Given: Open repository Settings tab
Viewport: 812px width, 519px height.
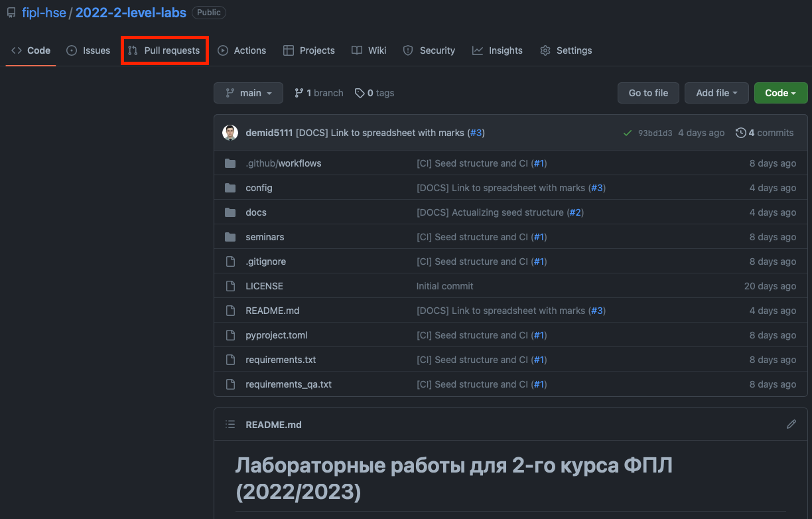Looking at the screenshot, I should click(566, 50).
